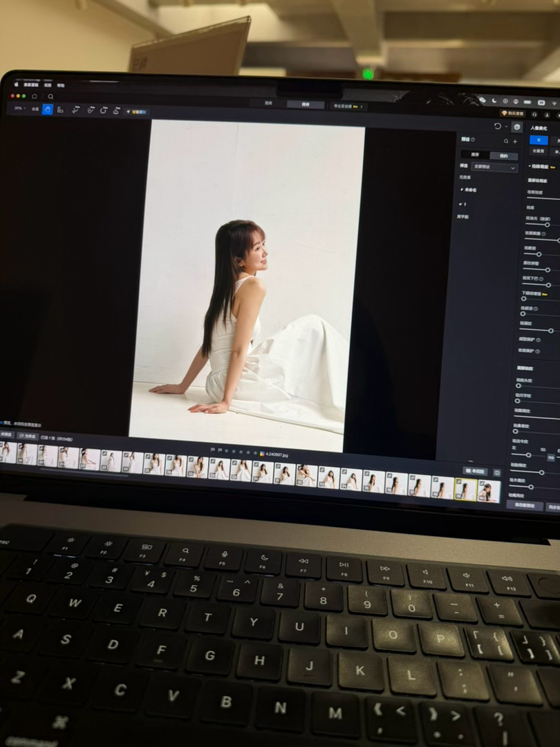Adjust the 下颌线增强 slider
The width and height of the screenshot is (560, 747).
523,299
